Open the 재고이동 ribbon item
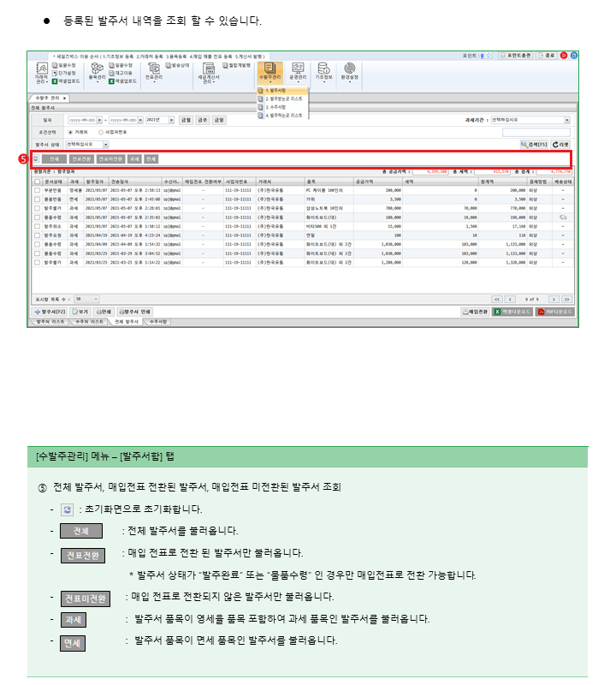The height and width of the screenshot is (685, 616). [121, 73]
